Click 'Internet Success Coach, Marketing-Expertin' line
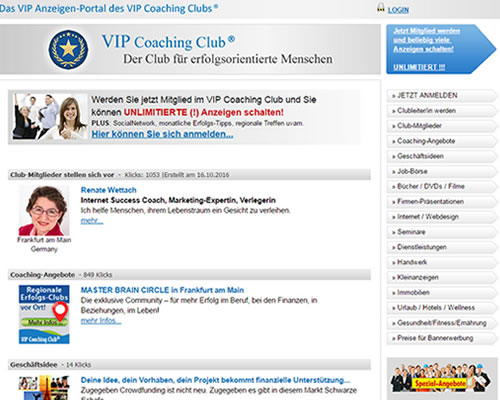Screen dimensions: 500x400 click(x=178, y=200)
